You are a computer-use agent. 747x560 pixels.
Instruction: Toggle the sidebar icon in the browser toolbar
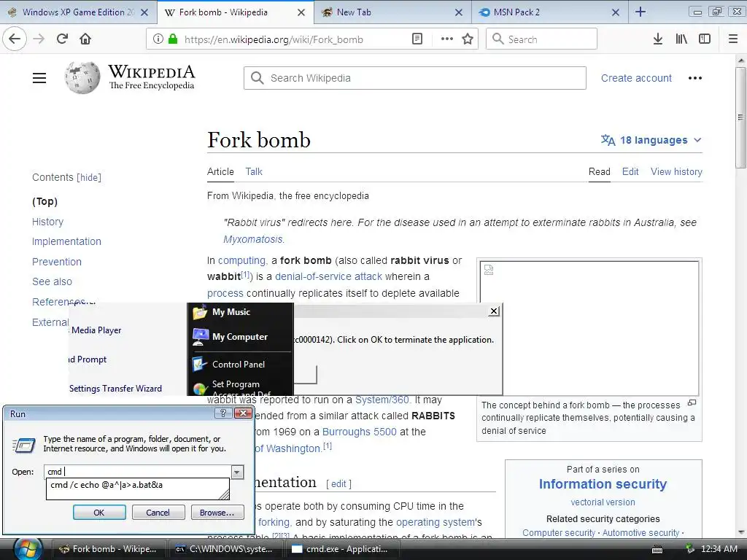click(705, 39)
